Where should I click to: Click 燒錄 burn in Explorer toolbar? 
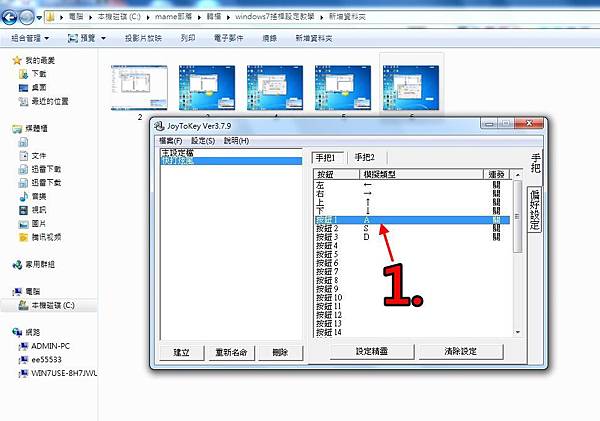click(269, 38)
